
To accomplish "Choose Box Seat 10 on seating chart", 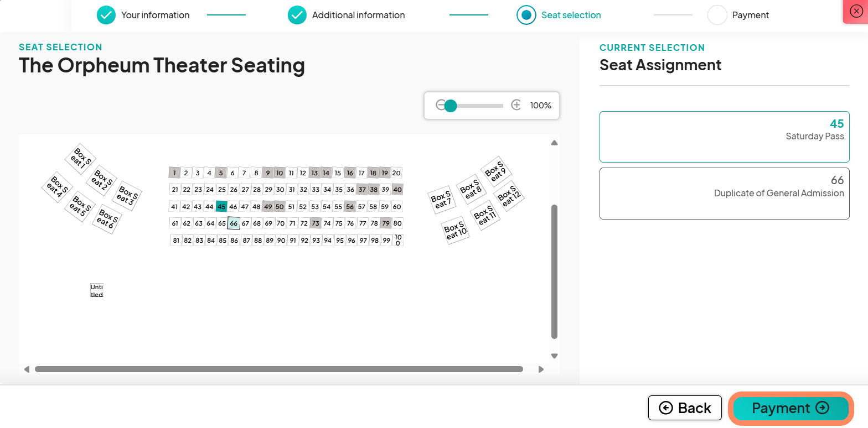I will (455, 230).
